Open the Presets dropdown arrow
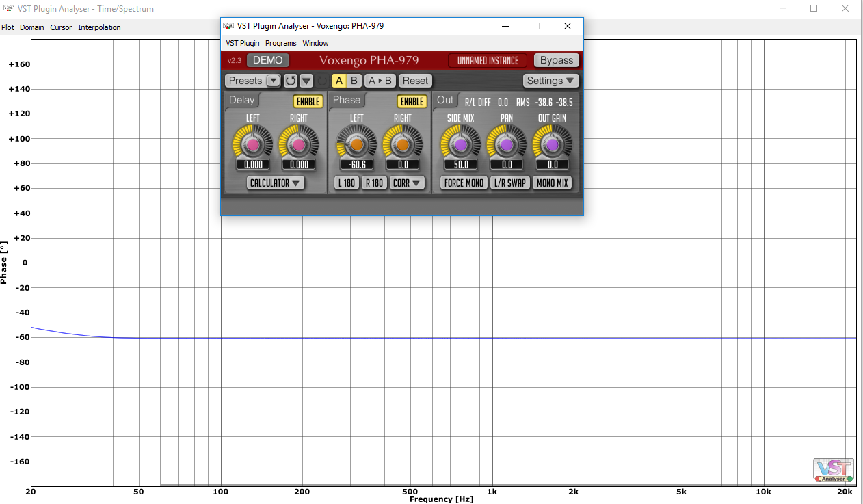 274,81
